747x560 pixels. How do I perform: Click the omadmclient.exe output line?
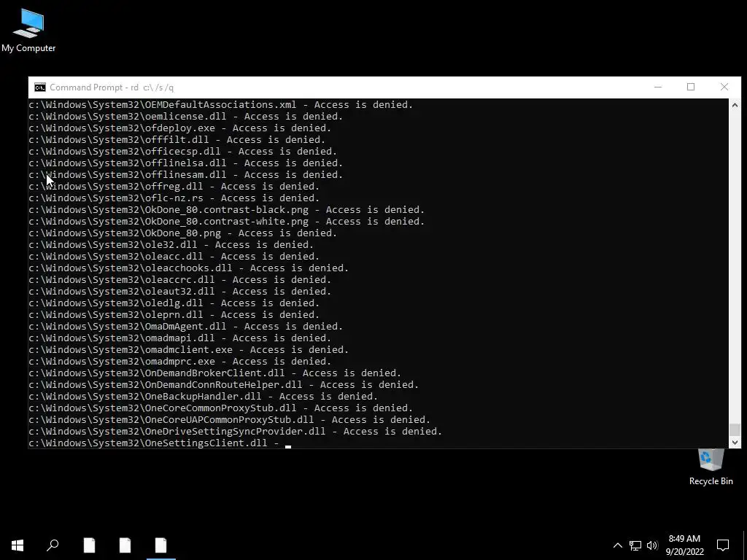pyautogui.click(x=189, y=349)
